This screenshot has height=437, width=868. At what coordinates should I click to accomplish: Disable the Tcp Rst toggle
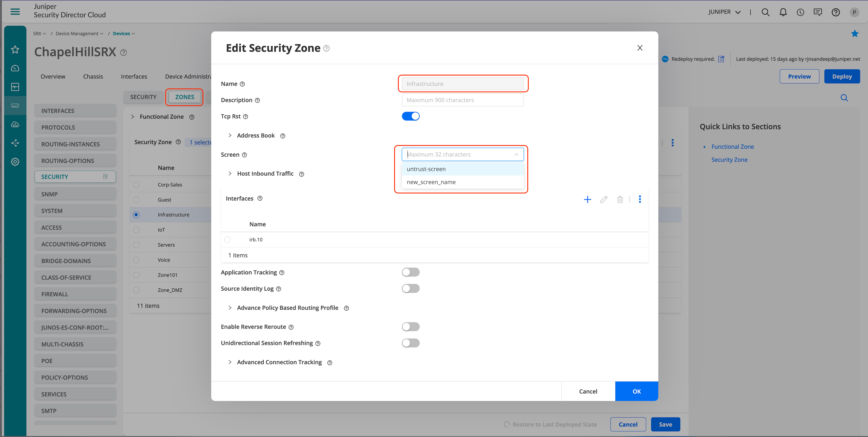[x=410, y=116]
